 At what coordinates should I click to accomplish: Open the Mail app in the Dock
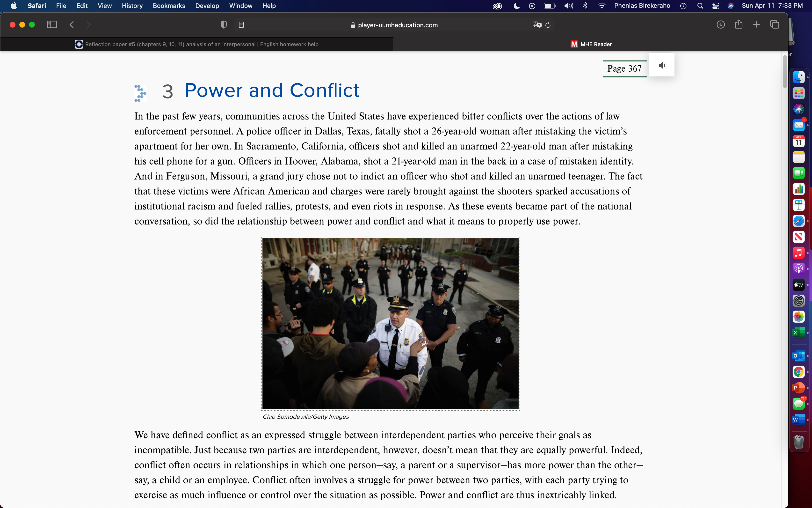click(x=798, y=125)
